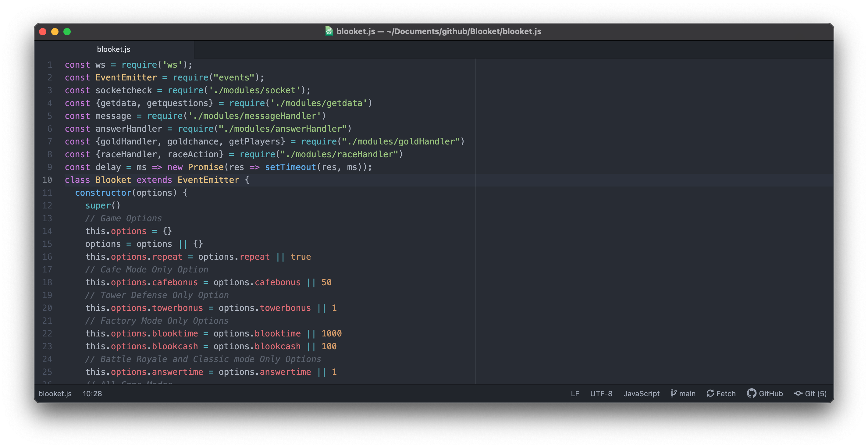The height and width of the screenshot is (448, 868).
Task: Click the git branch icon next to main
Action: 674,393
